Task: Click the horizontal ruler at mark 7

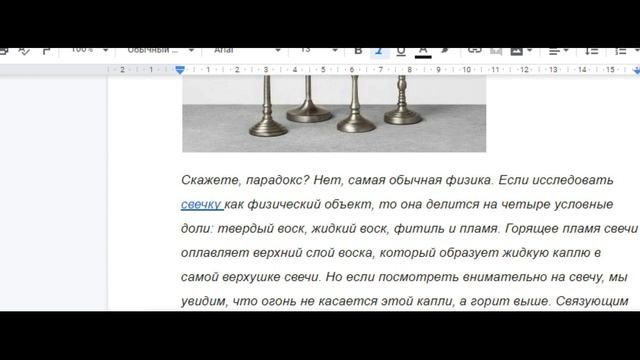Action: pyautogui.click(x=380, y=70)
